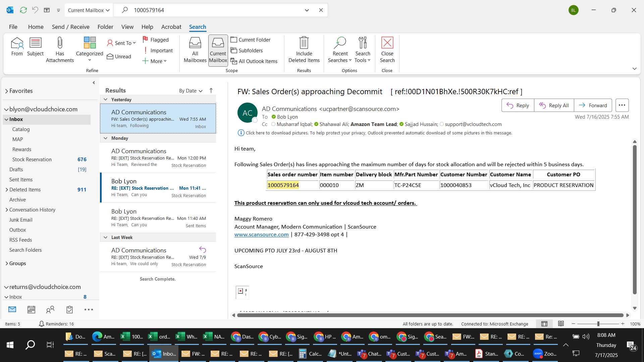Open the Sent To filter dropdown
This screenshot has width=644, height=362.
tap(121, 43)
